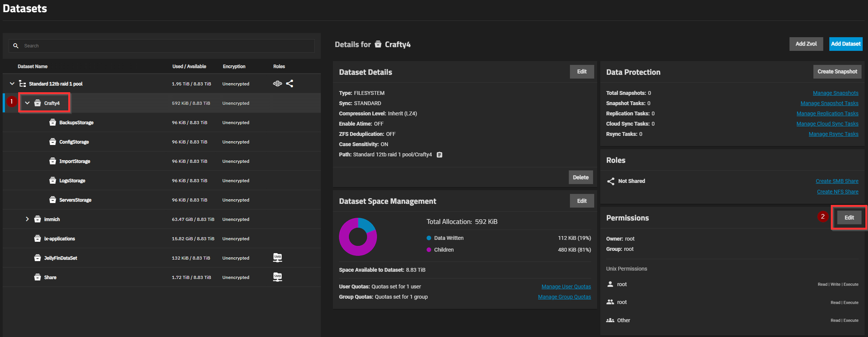This screenshot has height=337, width=868.
Task: Open the Add Dataset dialog
Action: coord(845,44)
